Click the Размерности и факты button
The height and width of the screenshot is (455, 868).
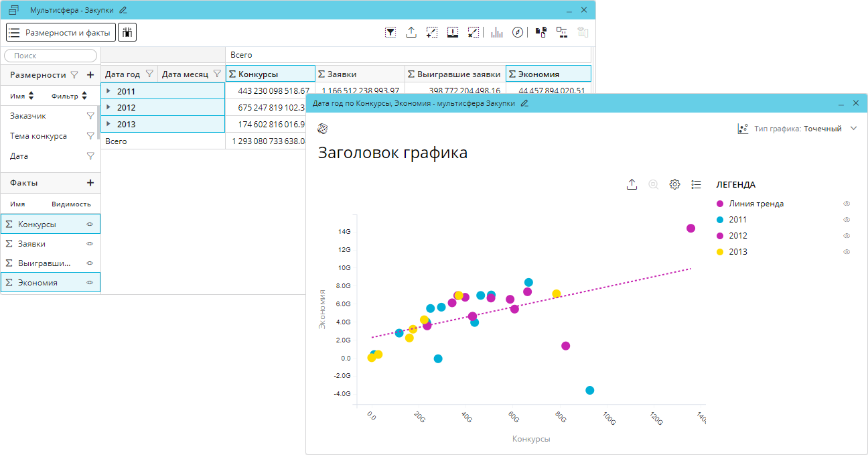[x=61, y=32]
